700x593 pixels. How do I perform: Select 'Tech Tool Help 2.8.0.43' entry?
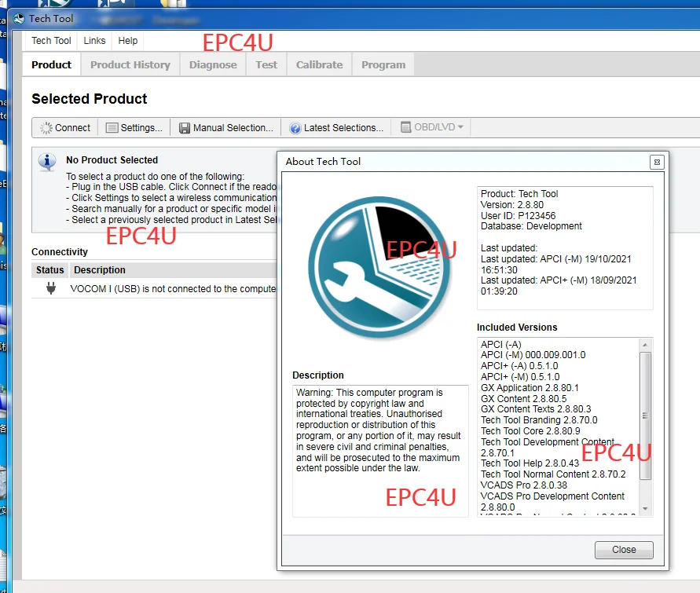point(530,463)
